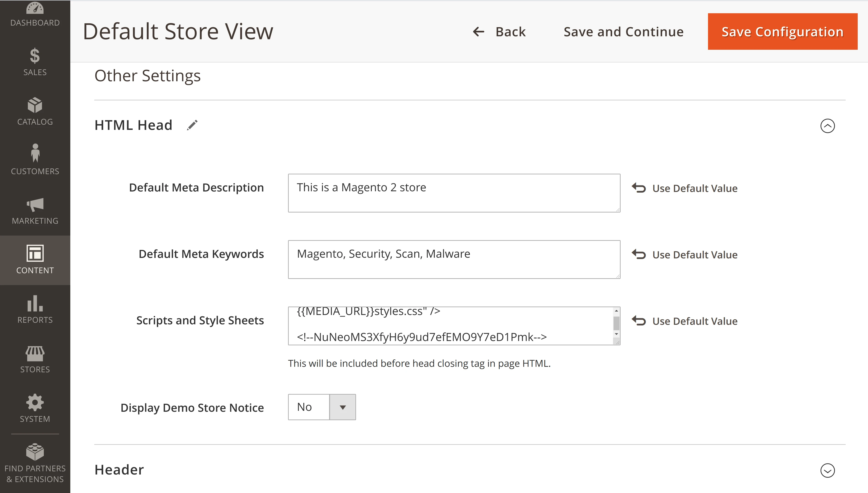Expand the Header section
868x493 pixels.
point(827,470)
